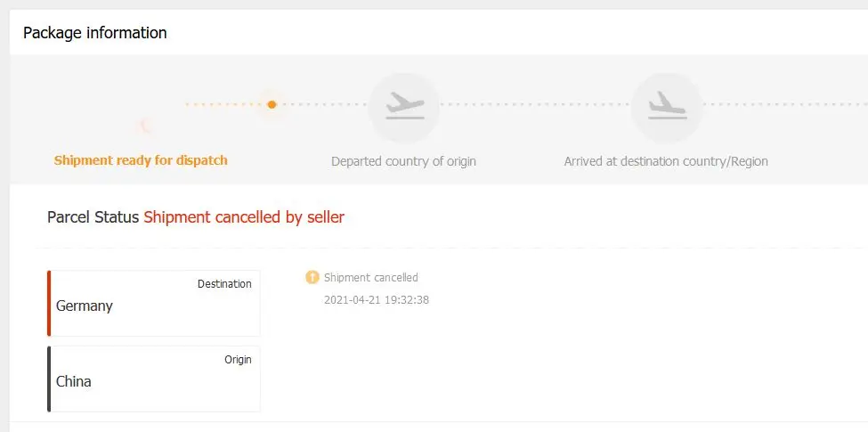
Task: Click red "Shipment cancelled by seller" text
Action: click(244, 217)
